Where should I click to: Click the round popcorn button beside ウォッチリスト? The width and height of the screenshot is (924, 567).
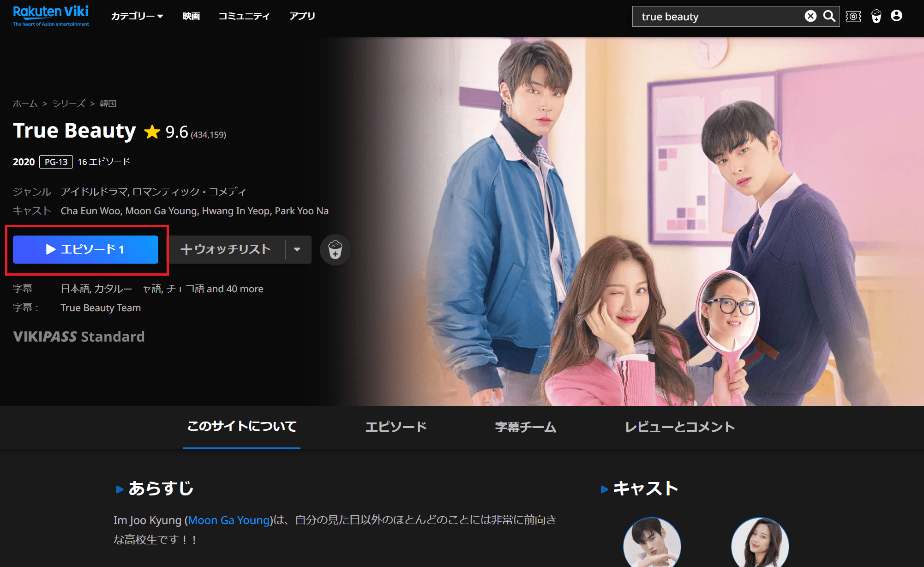[335, 250]
